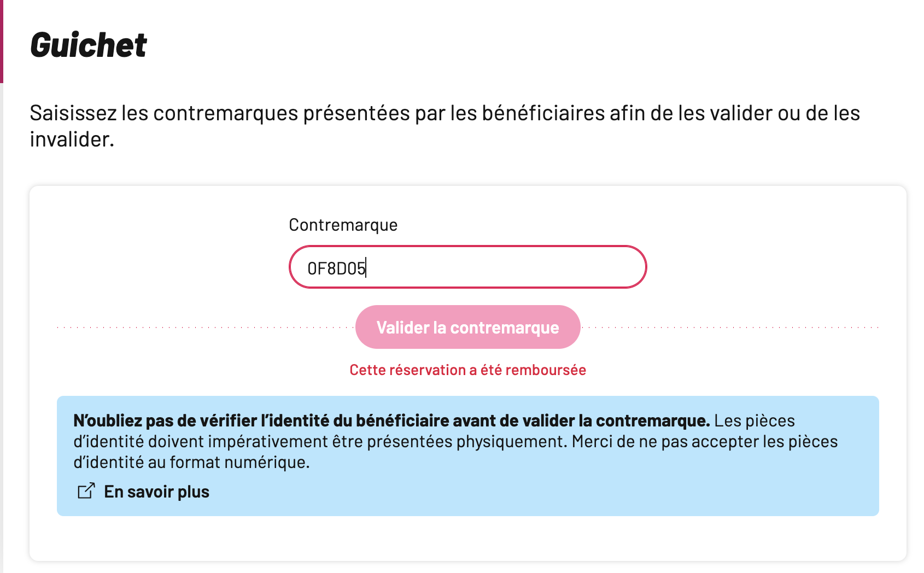Screen dimensions: 924x573
Task: Click the Contremarque field label
Action: coord(343,225)
